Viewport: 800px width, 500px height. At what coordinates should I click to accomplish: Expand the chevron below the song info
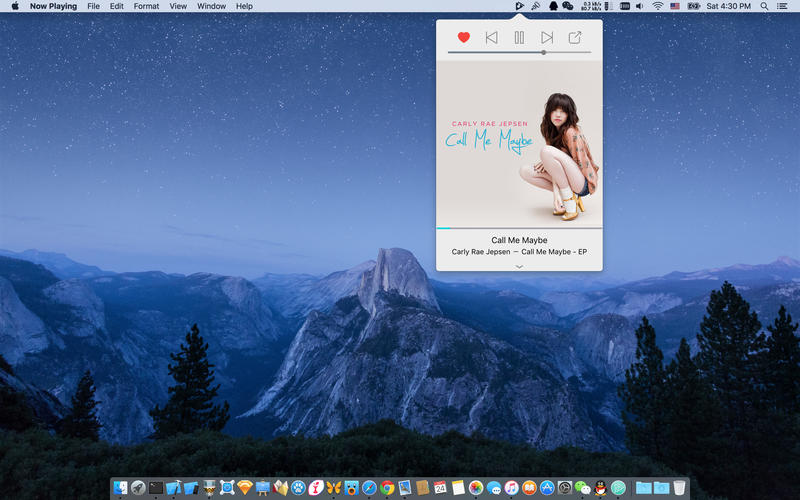pyautogui.click(x=519, y=267)
